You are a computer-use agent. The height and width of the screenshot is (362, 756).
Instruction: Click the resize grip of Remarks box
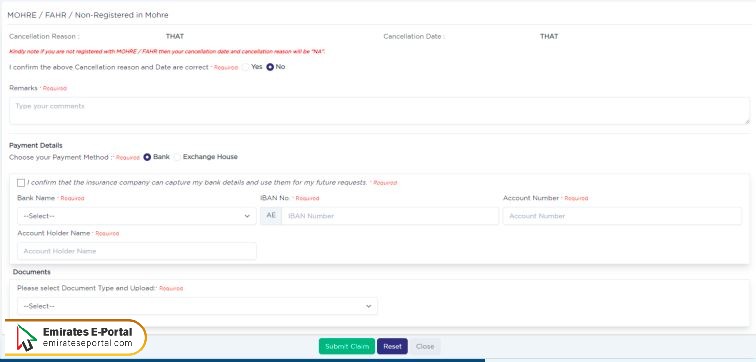pos(747,121)
